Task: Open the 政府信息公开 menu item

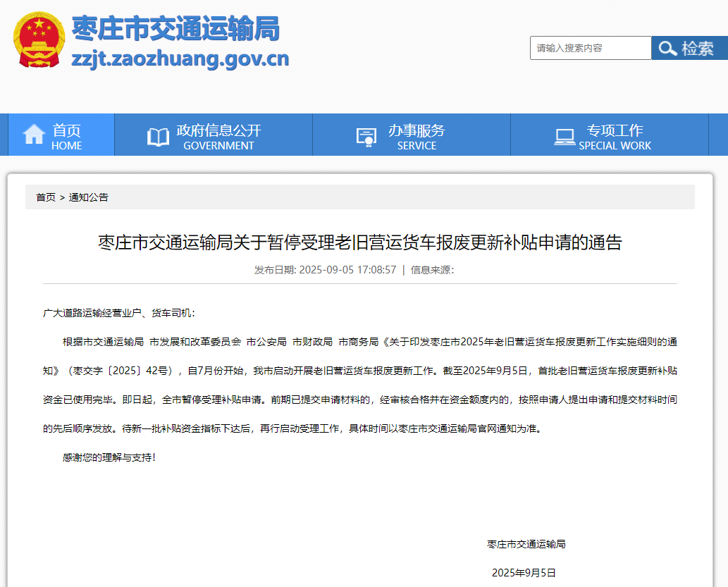Action: (x=218, y=136)
